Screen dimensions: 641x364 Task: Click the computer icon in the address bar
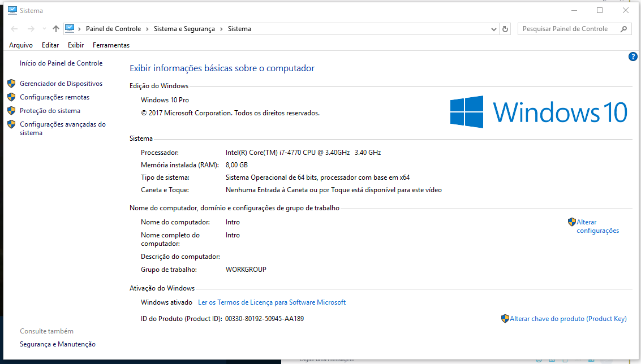coord(70,28)
